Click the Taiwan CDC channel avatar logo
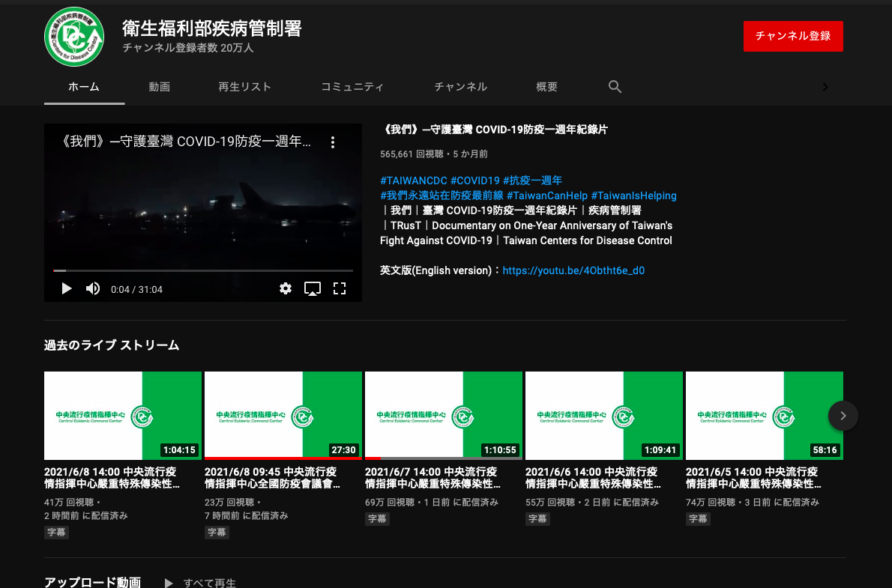Viewport: 892px width, 588px height. pyautogui.click(x=74, y=37)
